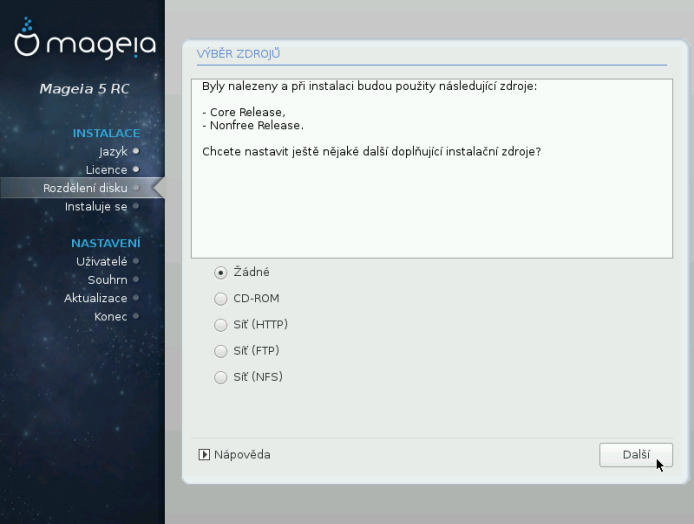Click the Mageia logo
This screenshot has height=524, width=694.
[85, 39]
